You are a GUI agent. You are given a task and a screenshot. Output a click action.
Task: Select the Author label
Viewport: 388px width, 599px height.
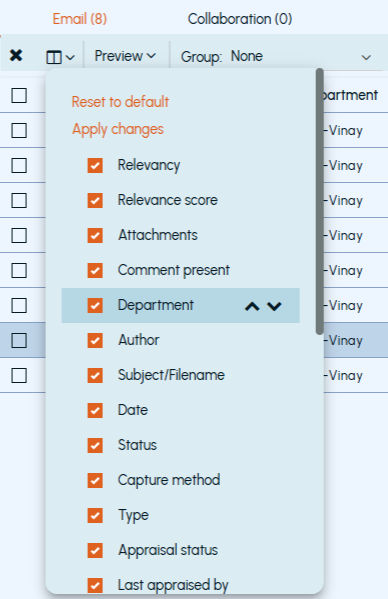(139, 340)
